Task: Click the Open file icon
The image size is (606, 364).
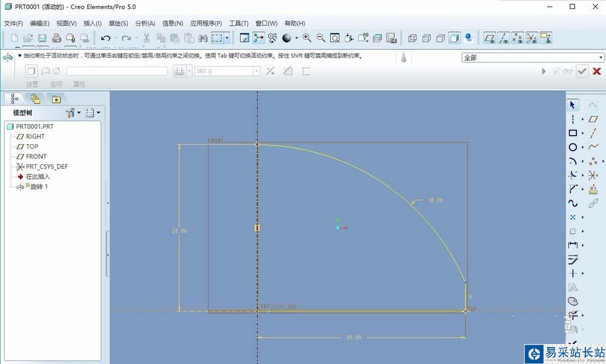Action: (x=28, y=38)
